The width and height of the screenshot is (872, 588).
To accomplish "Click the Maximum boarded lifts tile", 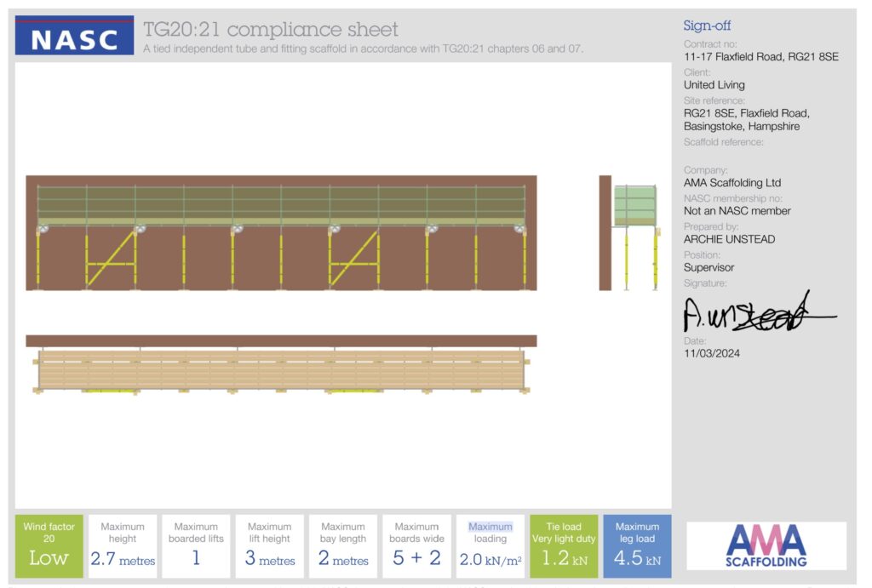I will coord(196,545).
